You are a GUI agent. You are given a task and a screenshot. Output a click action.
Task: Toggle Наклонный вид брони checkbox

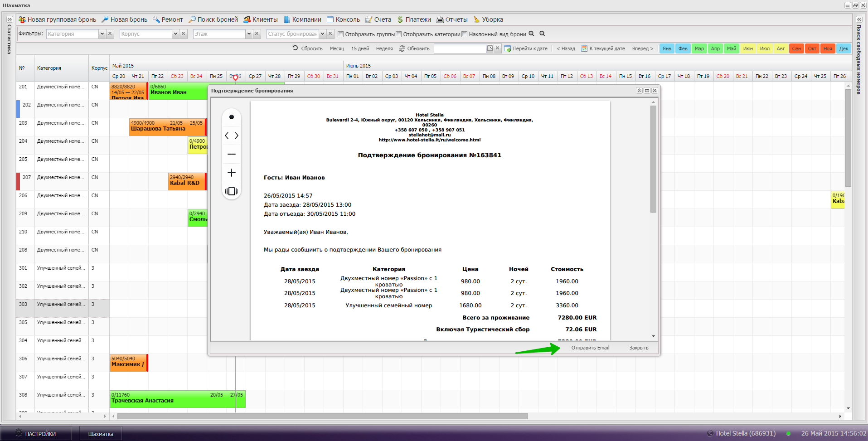(464, 34)
